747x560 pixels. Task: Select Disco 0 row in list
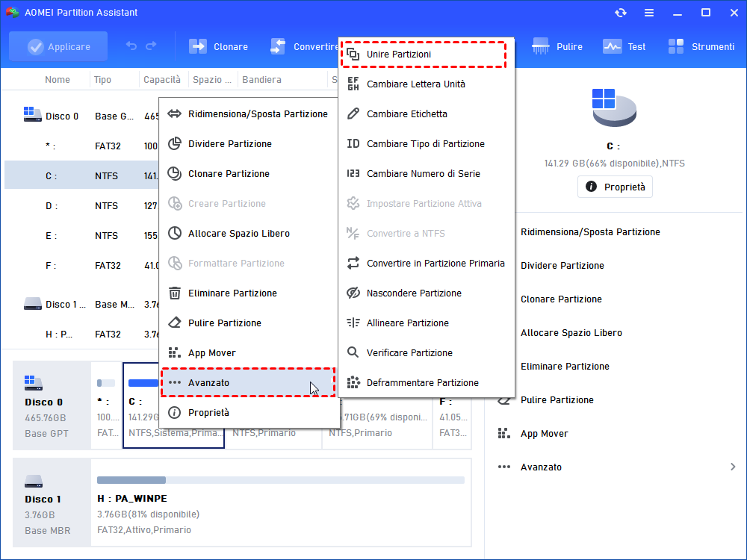pyautogui.click(x=81, y=116)
